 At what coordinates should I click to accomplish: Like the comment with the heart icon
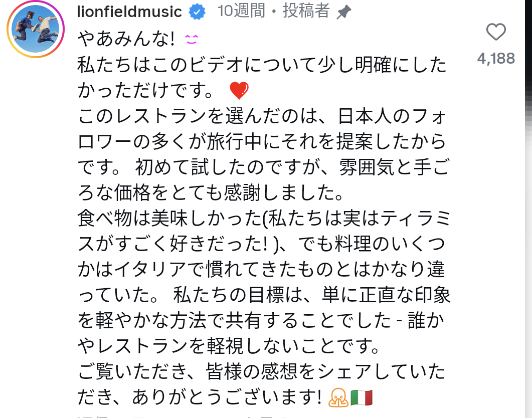496,33
